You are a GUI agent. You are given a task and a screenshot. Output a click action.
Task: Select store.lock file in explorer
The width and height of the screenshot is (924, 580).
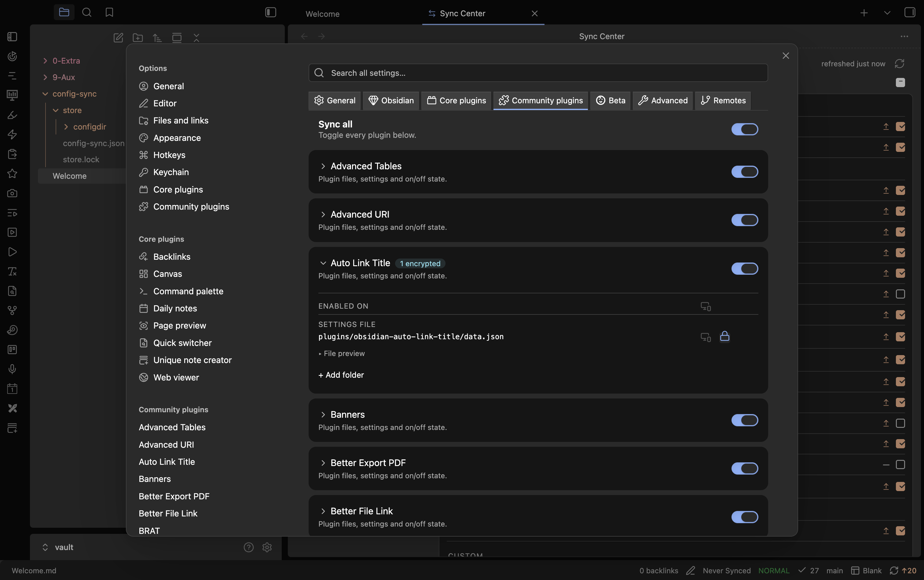click(x=81, y=160)
